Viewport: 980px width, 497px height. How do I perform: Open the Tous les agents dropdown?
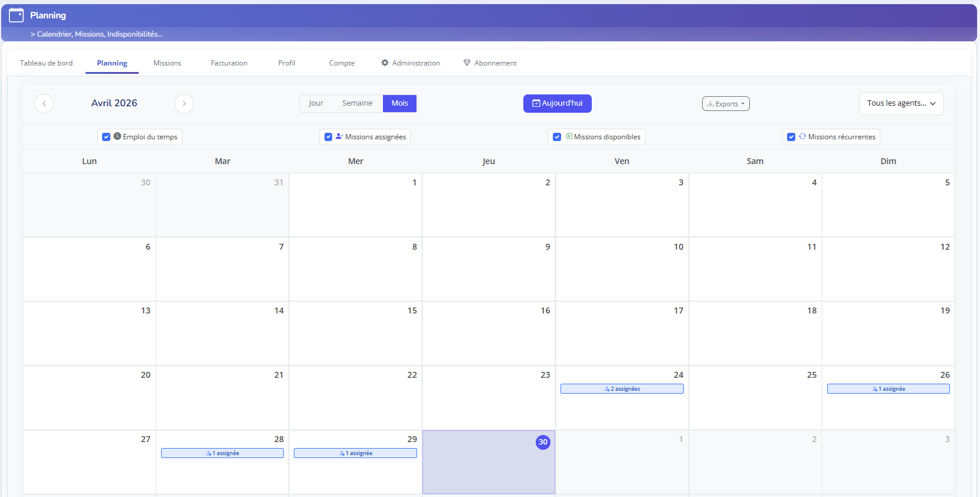click(x=901, y=103)
